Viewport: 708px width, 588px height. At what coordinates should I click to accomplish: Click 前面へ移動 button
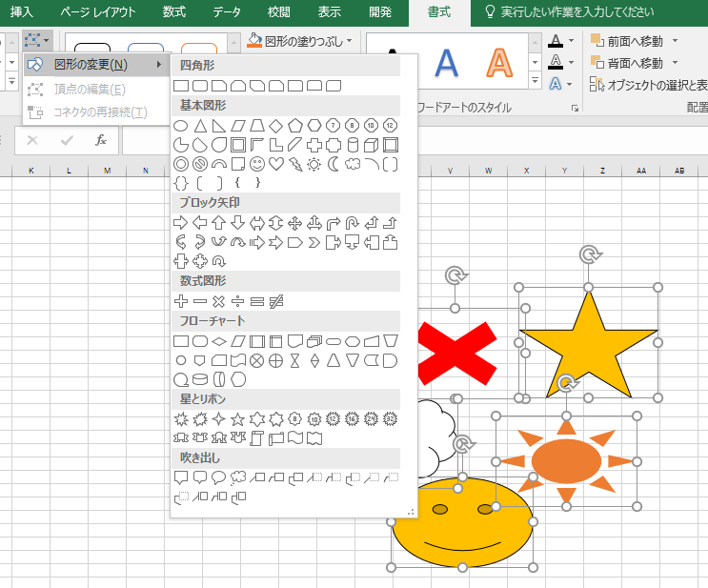coord(627,41)
